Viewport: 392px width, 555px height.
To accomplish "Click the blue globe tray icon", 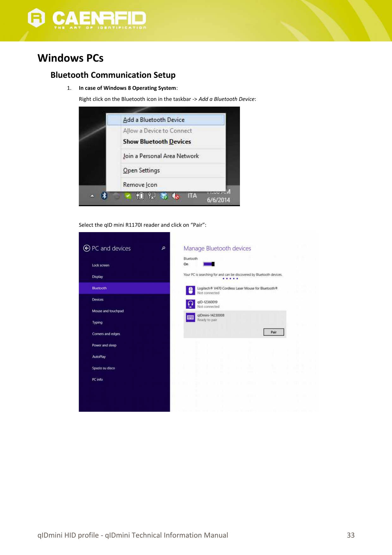I will coord(164,196).
